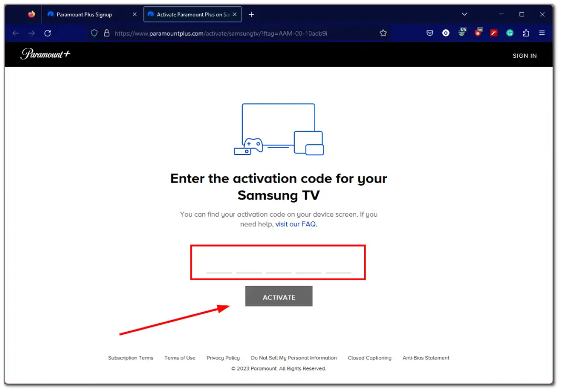
Task: Click the Privacy Policy footer link
Action: point(223,357)
